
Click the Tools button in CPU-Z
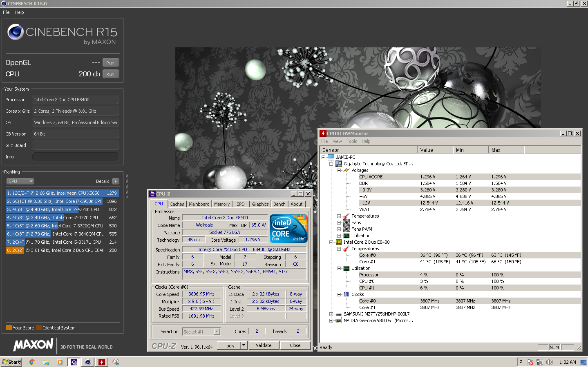click(229, 345)
